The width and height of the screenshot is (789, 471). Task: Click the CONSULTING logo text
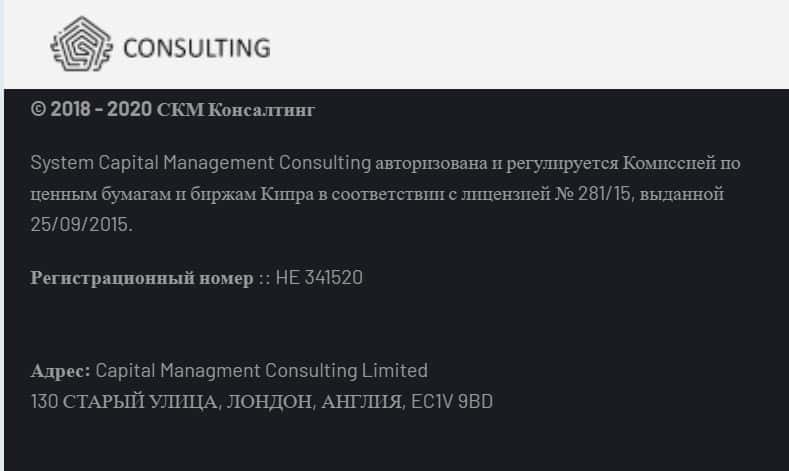pyautogui.click(x=196, y=48)
